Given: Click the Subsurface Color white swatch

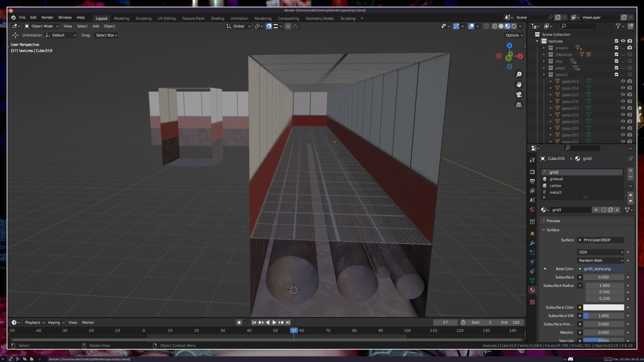Looking at the screenshot, I should click(603, 307).
